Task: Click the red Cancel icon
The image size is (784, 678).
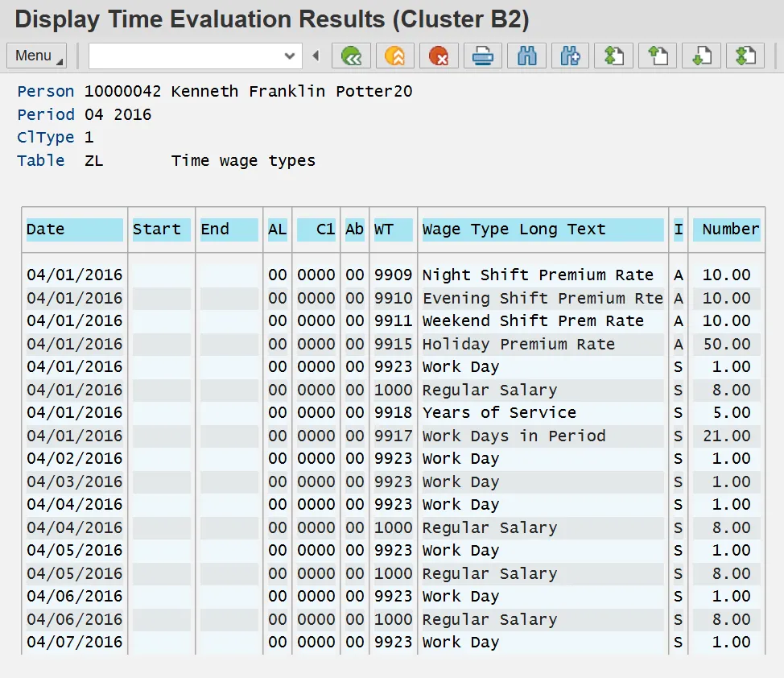Action: coord(439,56)
